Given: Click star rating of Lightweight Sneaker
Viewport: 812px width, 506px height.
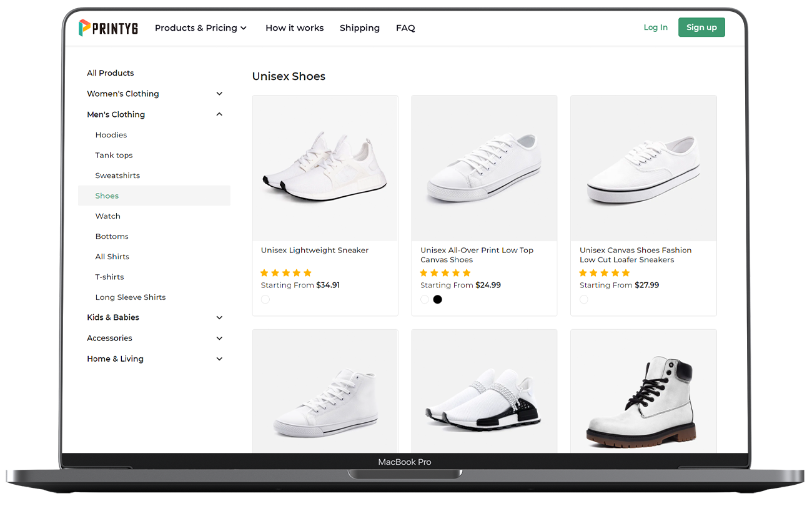Looking at the screenshot, I should click(x=286, y=273).
